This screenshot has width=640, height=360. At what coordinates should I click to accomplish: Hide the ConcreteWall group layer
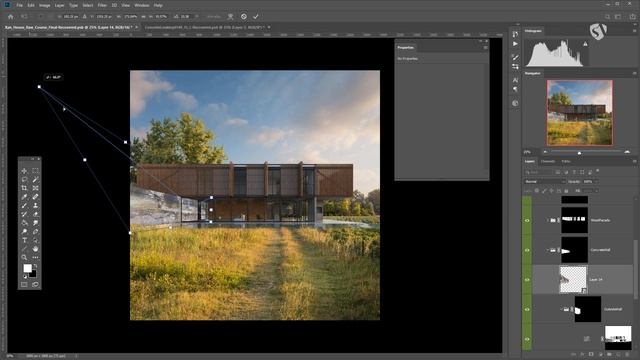[x=527, y=250]
